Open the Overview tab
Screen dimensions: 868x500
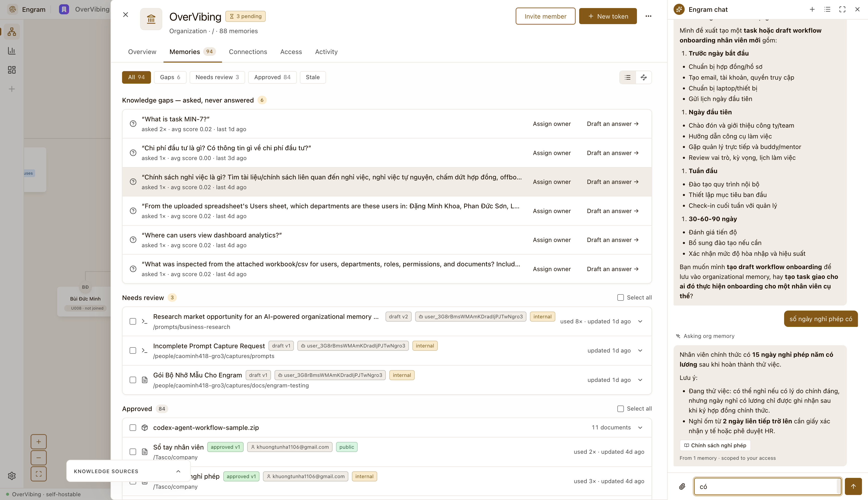tap(142, 52)
